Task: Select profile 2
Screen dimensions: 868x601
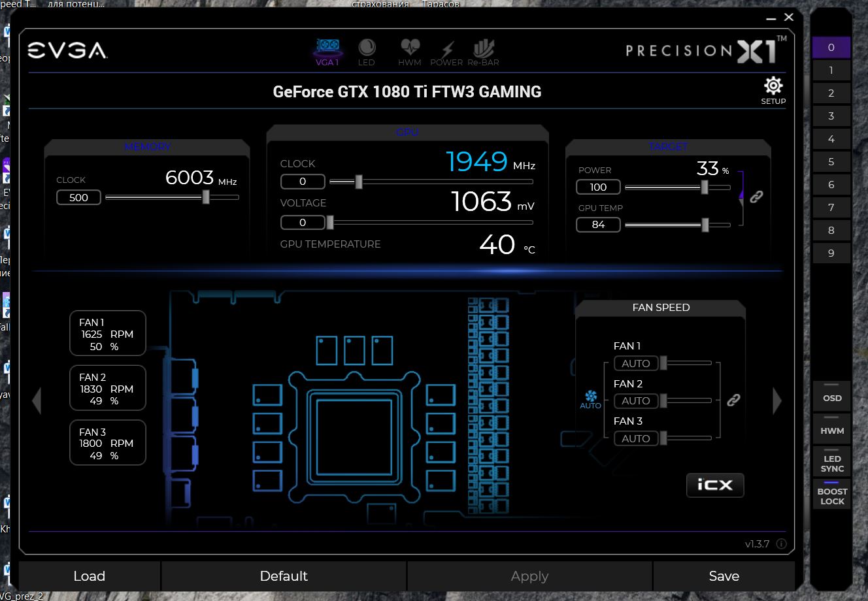Action: tap(831, 93)
